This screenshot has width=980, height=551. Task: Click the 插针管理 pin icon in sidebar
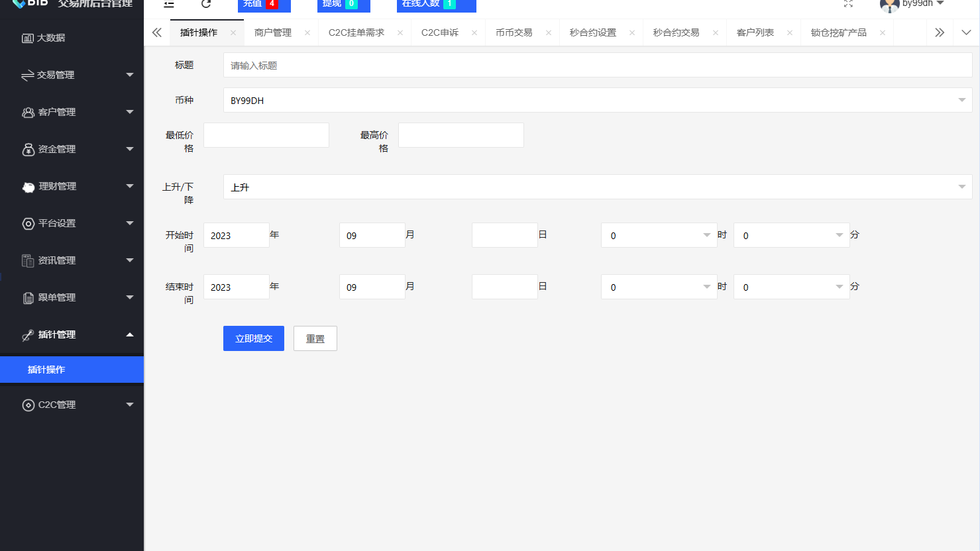27,334
